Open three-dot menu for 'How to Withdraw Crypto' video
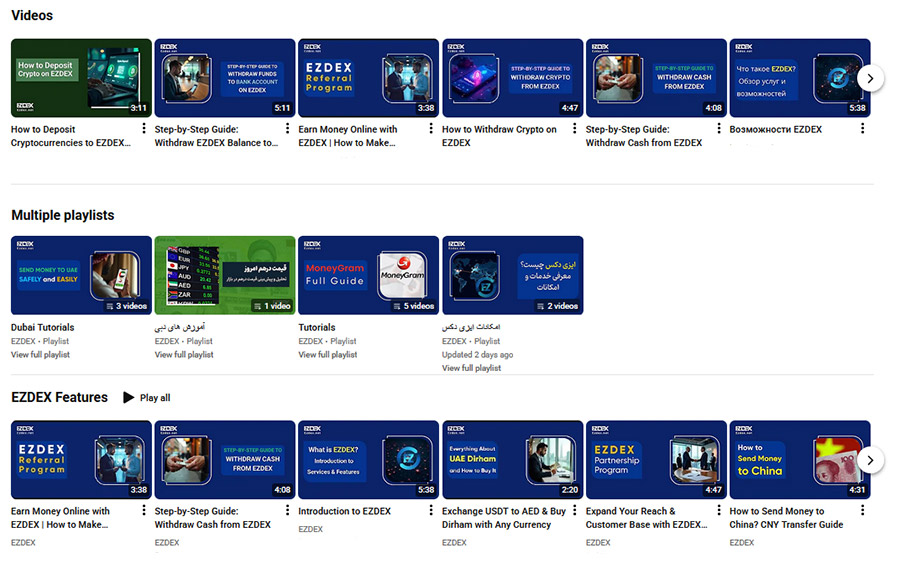The image size is (900, 574). point(575,130)
